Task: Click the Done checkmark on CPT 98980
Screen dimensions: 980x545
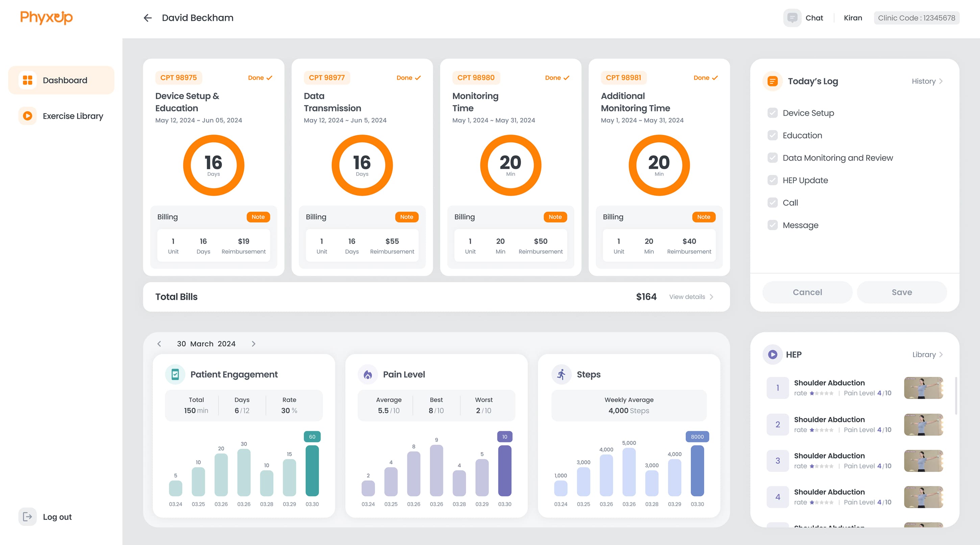Action: pos(566,78)
